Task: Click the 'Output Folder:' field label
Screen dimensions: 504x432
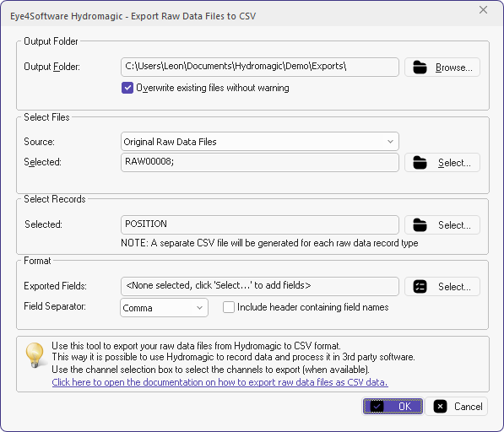Action: pyautogui.click(x=51, y=67)
